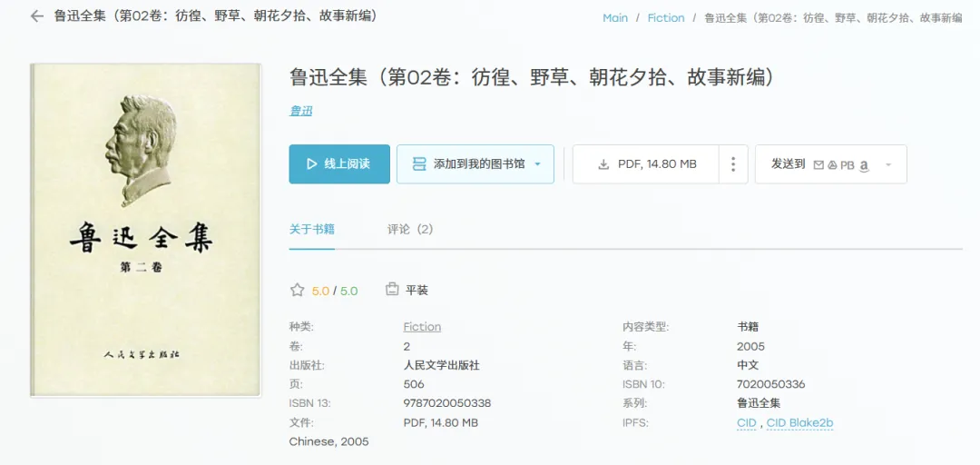Click the download arrow icon
The height and width of the screenshot is (465, 980).
tap(603, 164)
